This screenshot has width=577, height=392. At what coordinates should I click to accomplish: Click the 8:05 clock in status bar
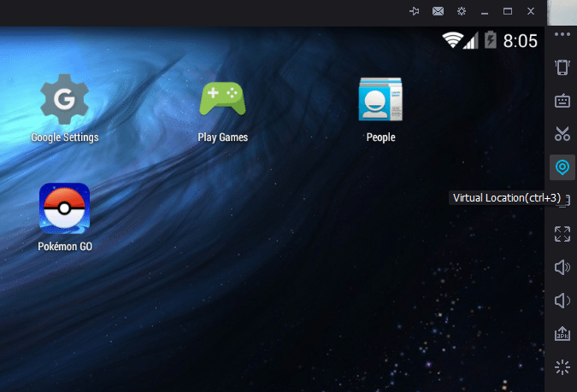pyautogui.click(x=520, y=40)
